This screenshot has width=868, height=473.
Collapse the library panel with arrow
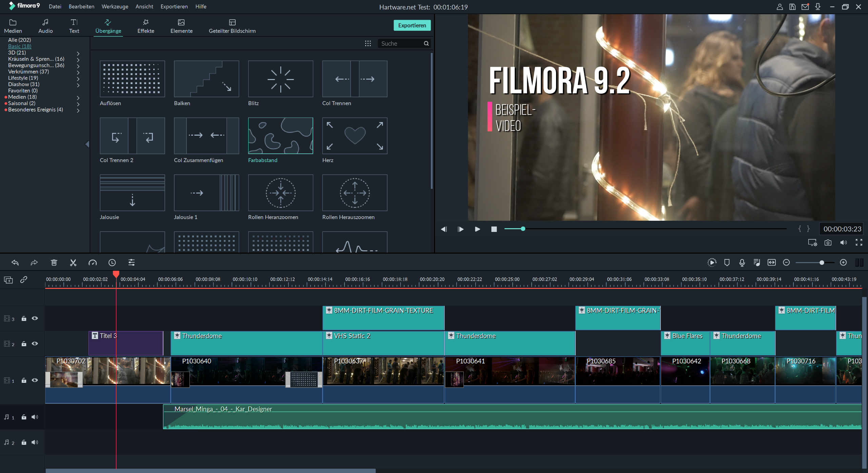point(87,144)
